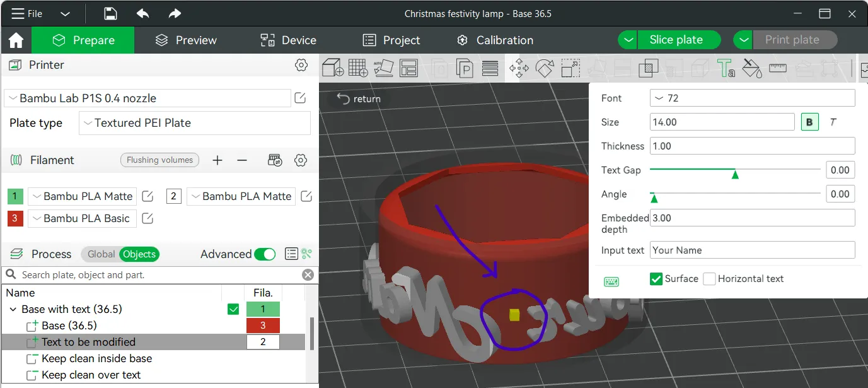Enable the Horizontal text checkbox

pyautogui.click(x=709, y=279)
